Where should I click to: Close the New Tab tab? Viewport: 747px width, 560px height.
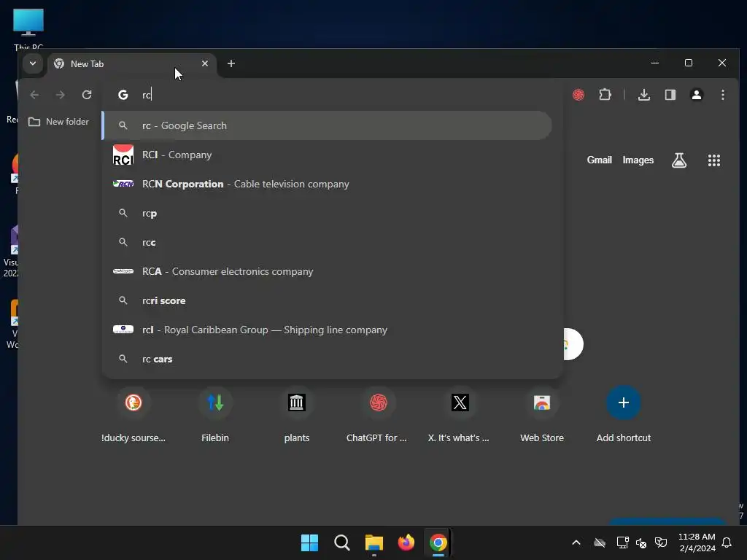click(x=205, y=63)
